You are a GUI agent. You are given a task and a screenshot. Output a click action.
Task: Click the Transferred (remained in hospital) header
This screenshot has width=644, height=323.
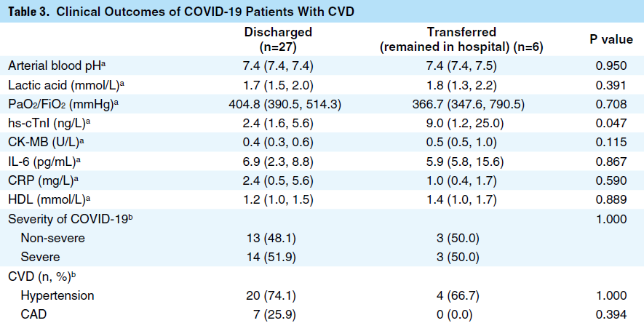(462, 39)
